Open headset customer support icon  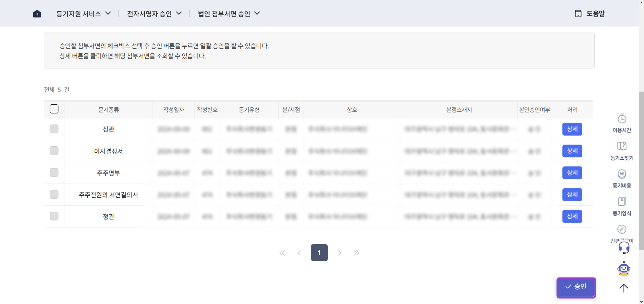coord(624,248)
